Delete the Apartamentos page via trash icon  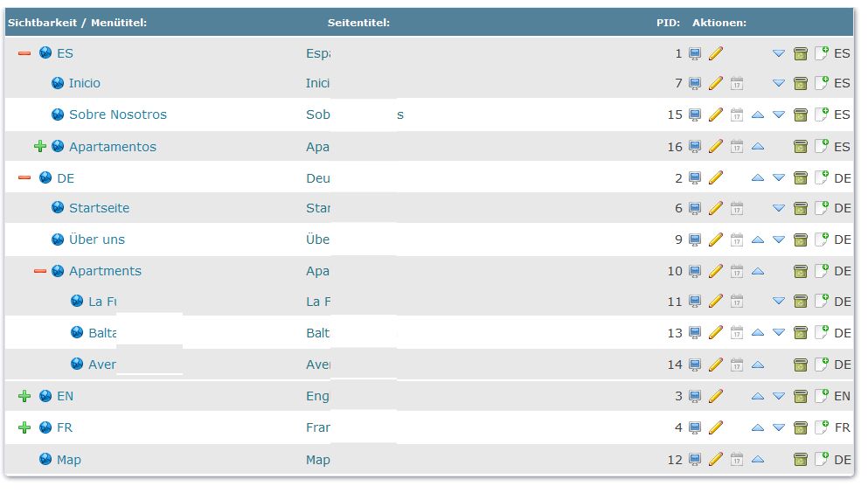point(800,146)
